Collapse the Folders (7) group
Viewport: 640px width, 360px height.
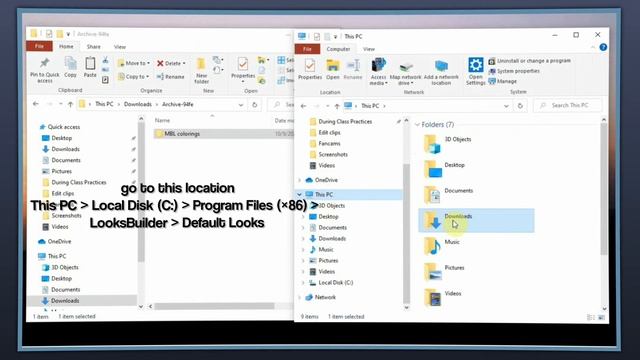(417, 125)
